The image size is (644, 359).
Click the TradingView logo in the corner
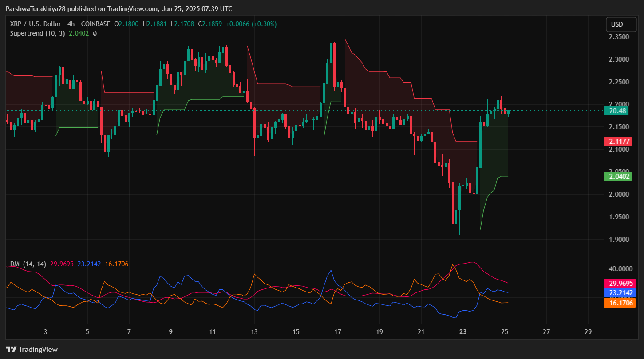(x=32, y=349)
